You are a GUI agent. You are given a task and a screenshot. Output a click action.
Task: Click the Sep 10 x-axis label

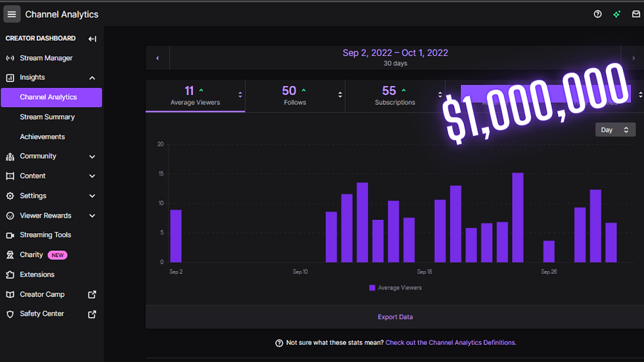tap(300, 272)
